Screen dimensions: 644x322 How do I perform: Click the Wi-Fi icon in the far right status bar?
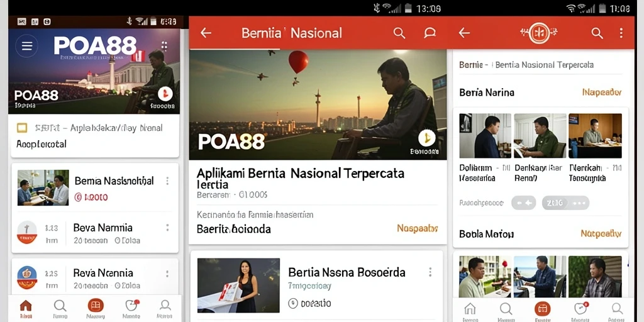click(x=571, y=8)
